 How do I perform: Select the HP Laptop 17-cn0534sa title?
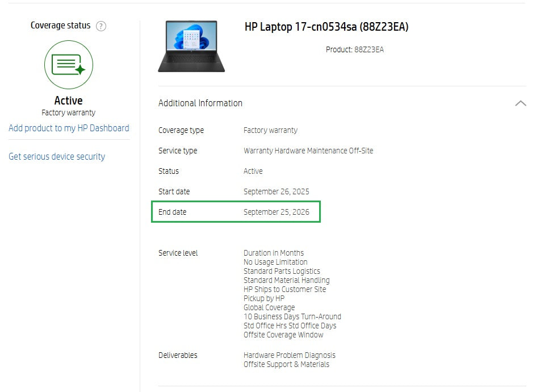[326, 27]
